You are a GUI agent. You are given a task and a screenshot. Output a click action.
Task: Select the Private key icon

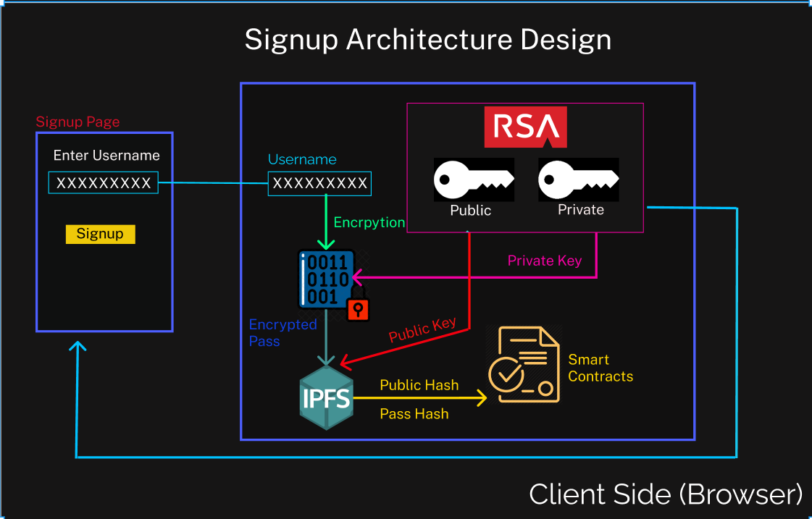click(x=579, y=180)
